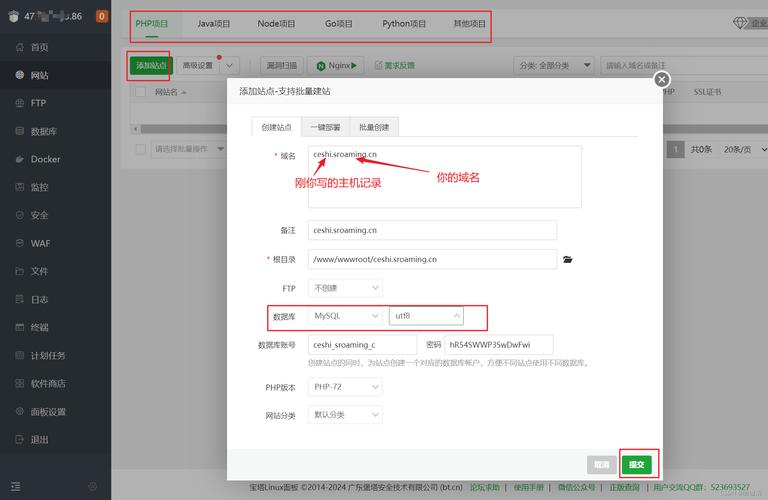Open the 使用手册 footer link

[528, 487]
